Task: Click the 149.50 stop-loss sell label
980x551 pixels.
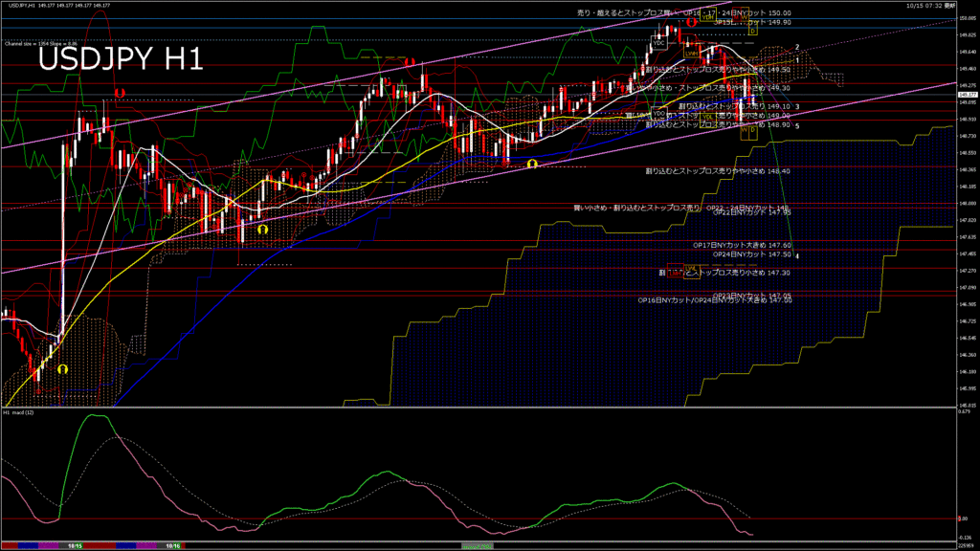Action: (718, 69)
